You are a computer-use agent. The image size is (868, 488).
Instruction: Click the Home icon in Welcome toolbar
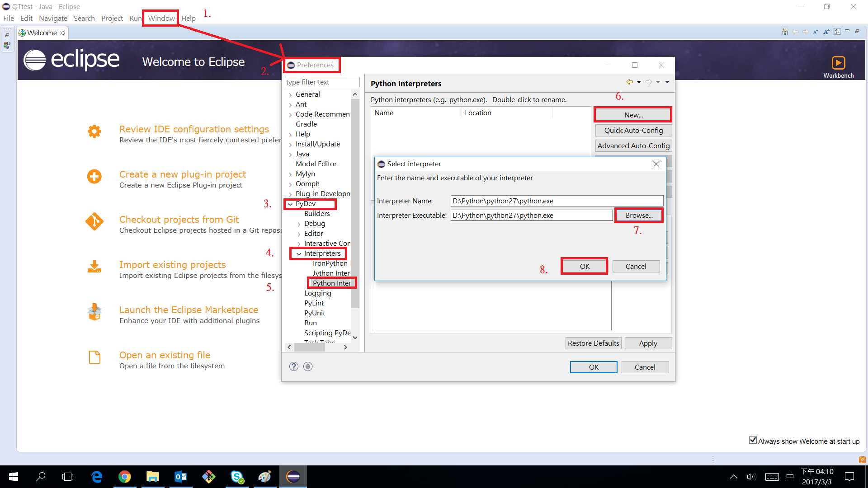click(x=785, y=32)
